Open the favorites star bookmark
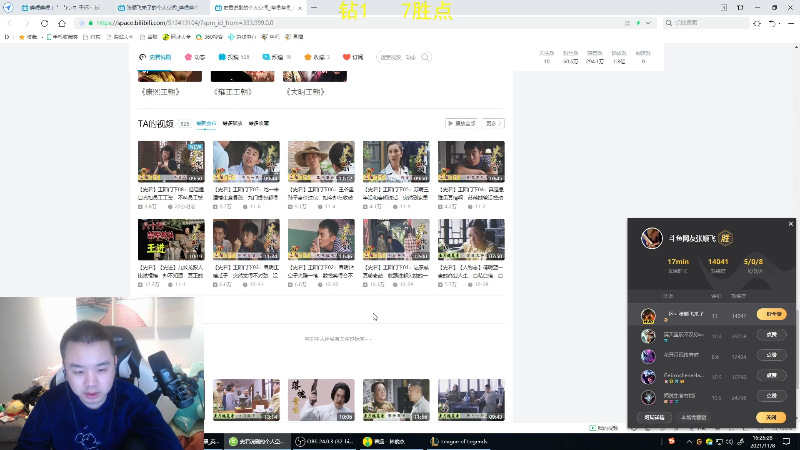 click(x=28, y=37)
